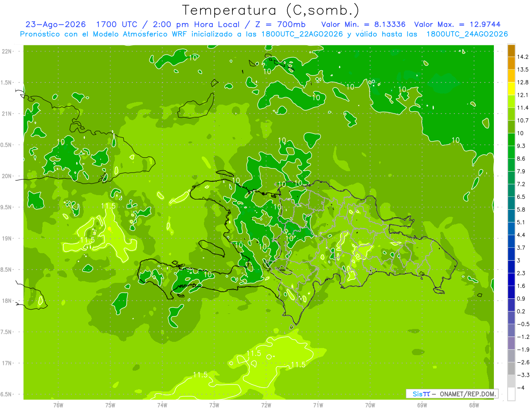
Task: Click the '75W' longitude label
Action: 110,405
